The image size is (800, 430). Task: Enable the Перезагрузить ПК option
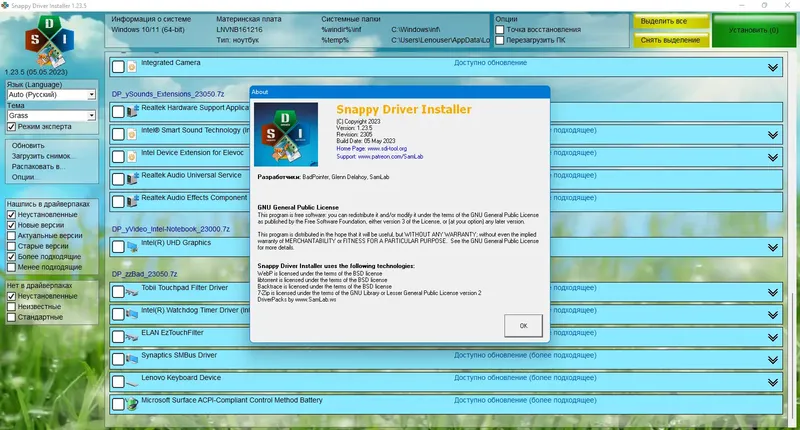tap(500, 40)
